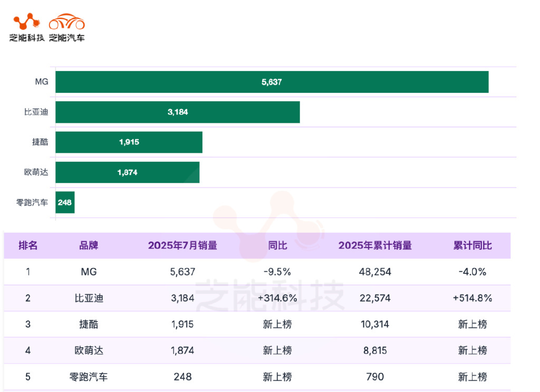Select the 10,314 cumulative sales cell for 捷酷
540x392 pixels.
pos(375,325)
